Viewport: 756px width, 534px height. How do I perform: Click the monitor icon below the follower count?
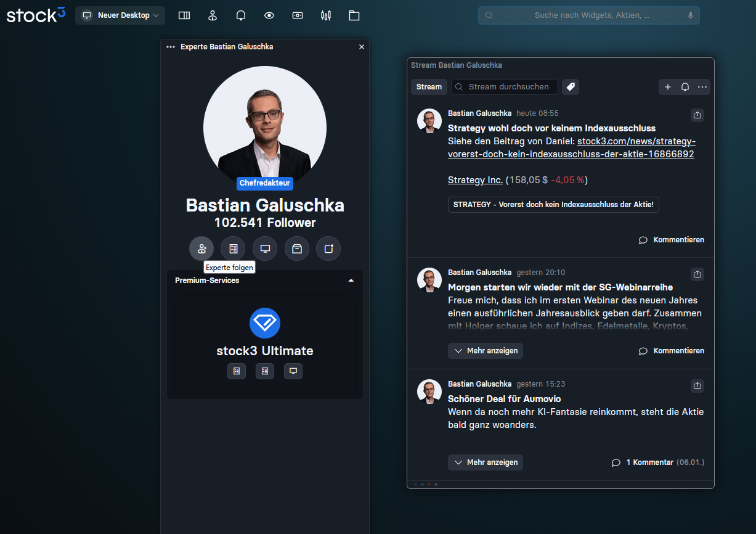pos(265,249)
